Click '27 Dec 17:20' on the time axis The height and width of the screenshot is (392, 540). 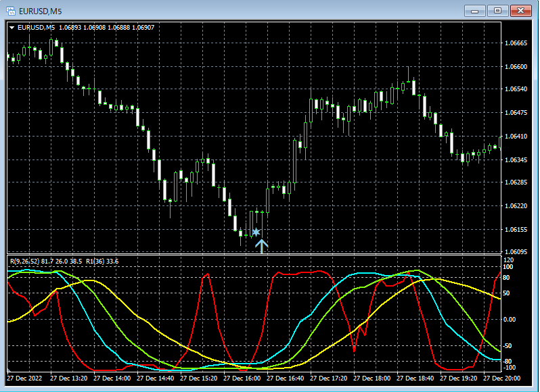329,378
